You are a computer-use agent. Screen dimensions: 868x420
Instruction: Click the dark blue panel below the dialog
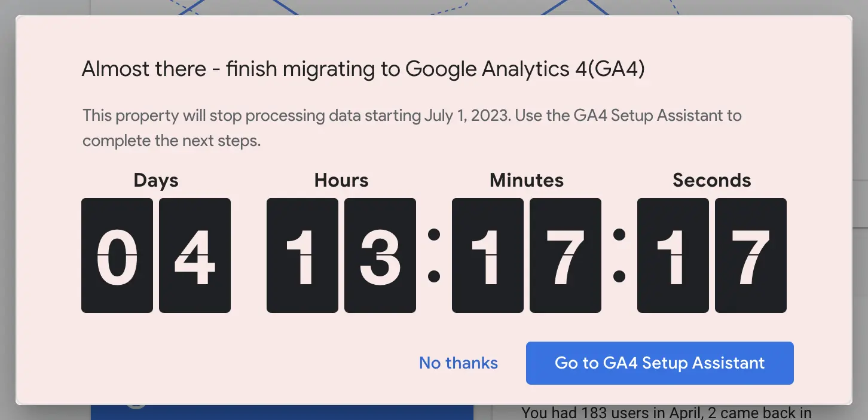coord(282,412)
